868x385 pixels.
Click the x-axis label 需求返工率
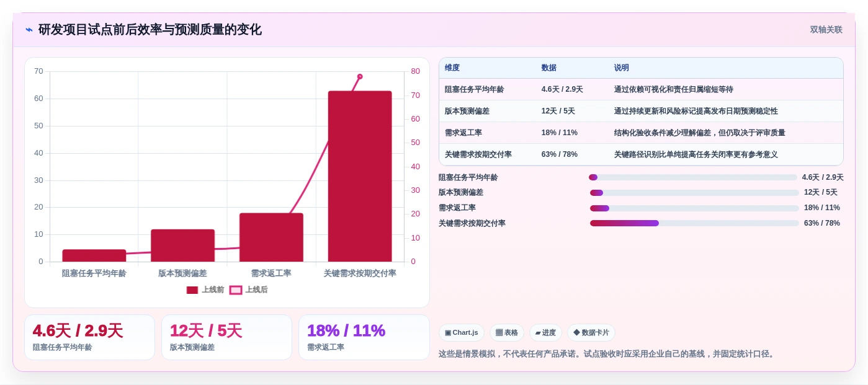271,273
